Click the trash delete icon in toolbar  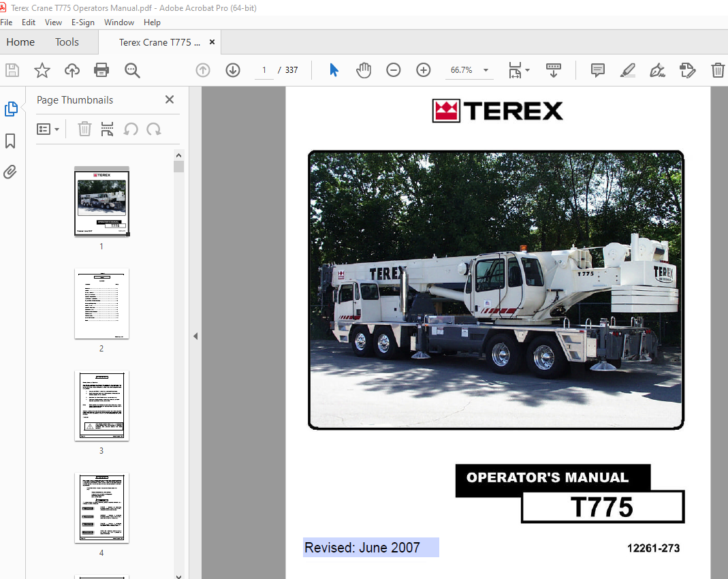718,70
